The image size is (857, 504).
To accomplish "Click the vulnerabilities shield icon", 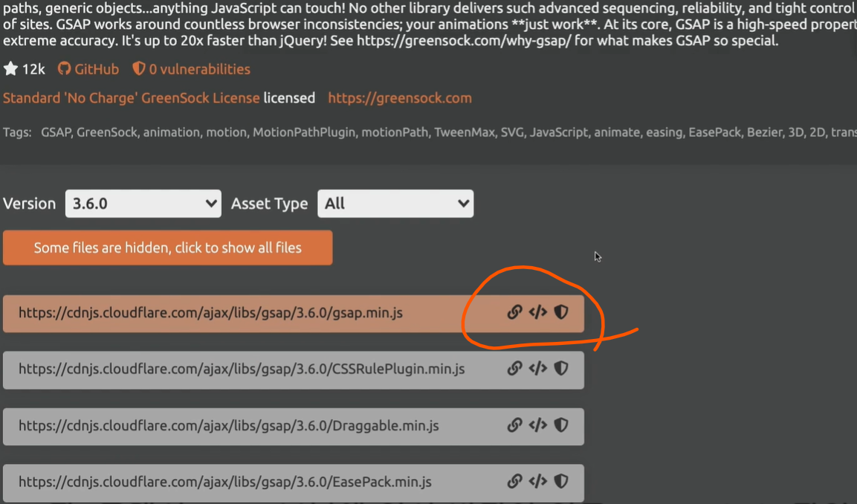I will 139,68.
